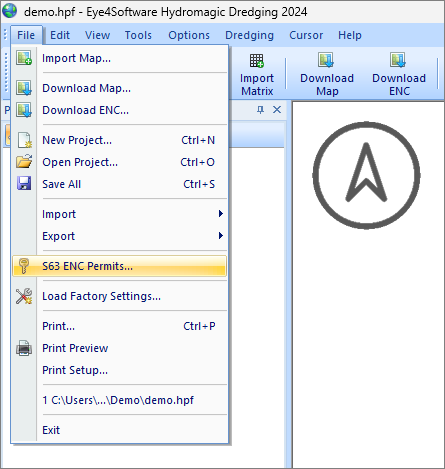Image resolution: width=445 pixels, height=469 pixels.
Task: Choose Exit from File menu
Action: pyautogui.click(x=119, y=430)
